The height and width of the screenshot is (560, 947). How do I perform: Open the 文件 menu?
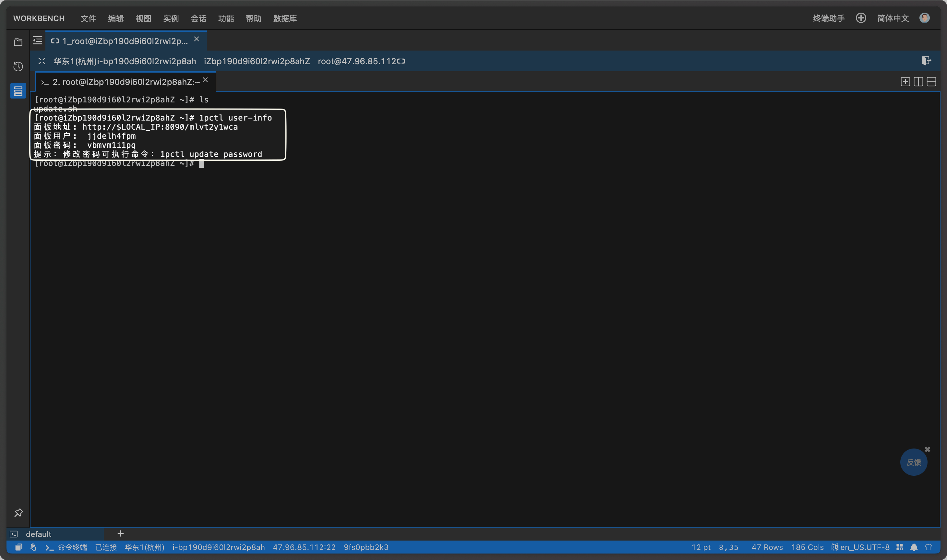(88, 18)
